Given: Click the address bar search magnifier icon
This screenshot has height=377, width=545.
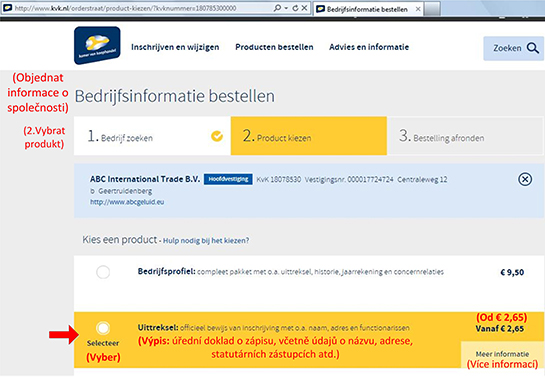Looking at the screenshot, I should [277, 8].
